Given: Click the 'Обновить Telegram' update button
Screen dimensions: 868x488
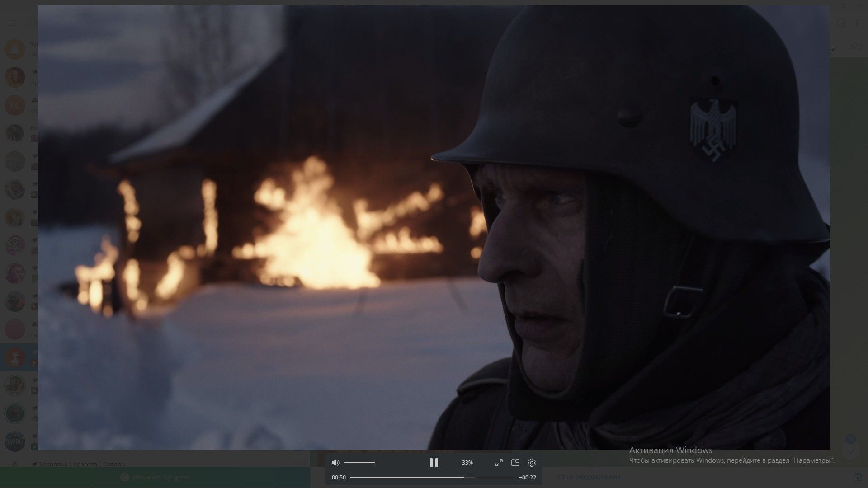Looking at the screenshot, I should (155, 477).
